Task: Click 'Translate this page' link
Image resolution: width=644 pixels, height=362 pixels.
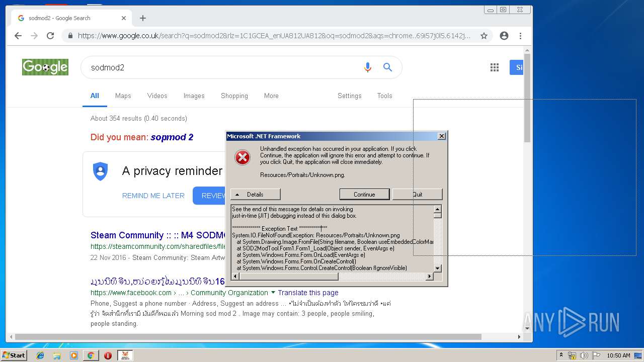Action: 308,293
